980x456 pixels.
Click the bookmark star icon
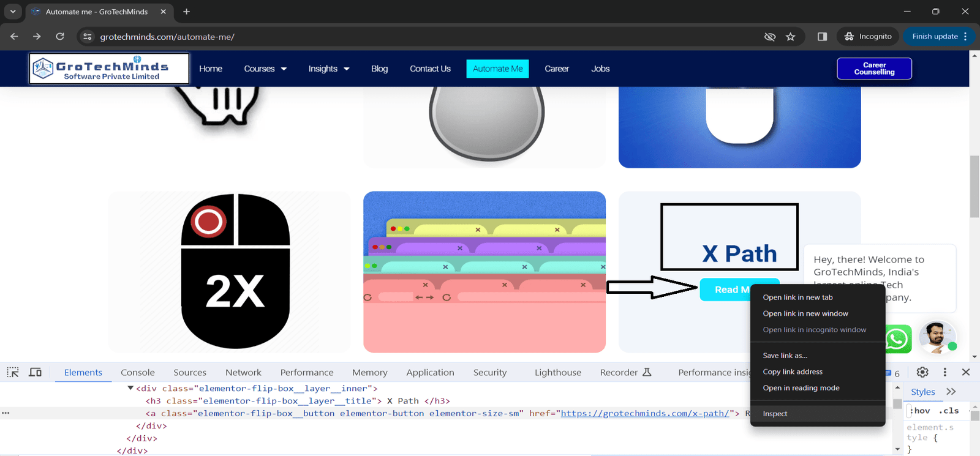tap(791, 37)
